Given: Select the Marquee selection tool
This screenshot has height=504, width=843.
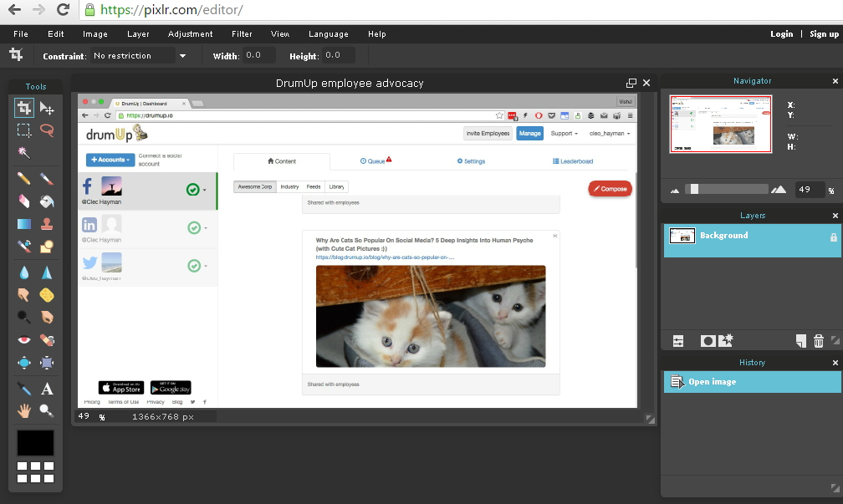Looking at the screenshot, I should [x=23, y=130].
